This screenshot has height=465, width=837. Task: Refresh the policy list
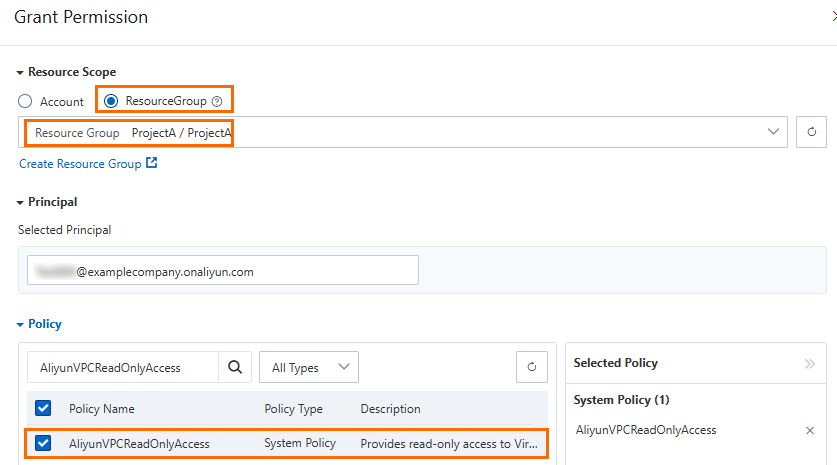(532, 367)
